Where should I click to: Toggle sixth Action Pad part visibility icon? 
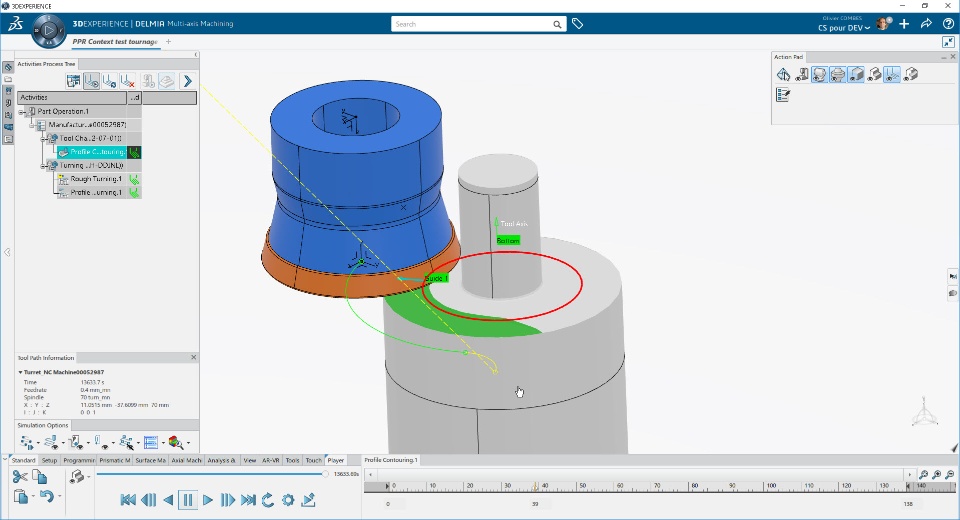coord(874,75)
